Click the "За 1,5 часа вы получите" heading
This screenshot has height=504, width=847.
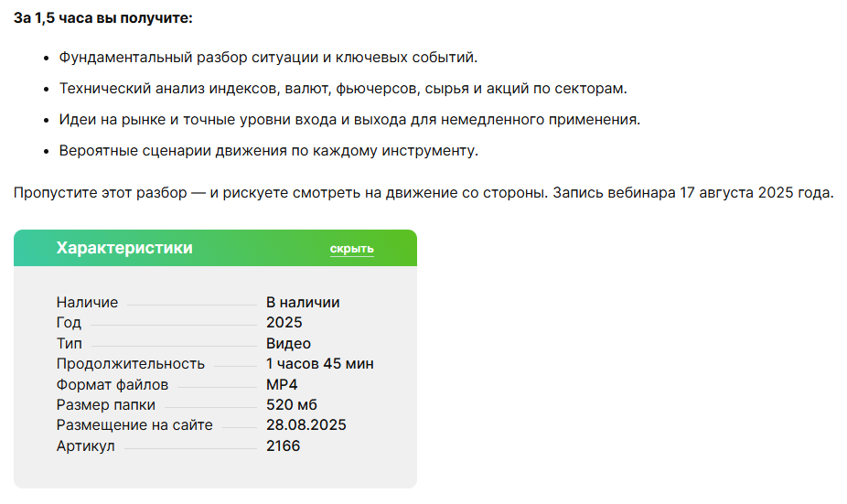[102, 18]
